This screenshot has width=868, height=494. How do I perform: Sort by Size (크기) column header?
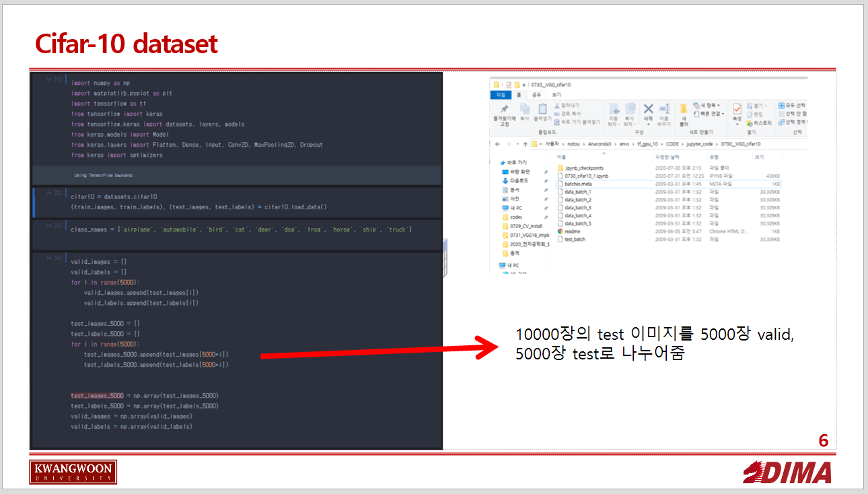click(760, 157)
